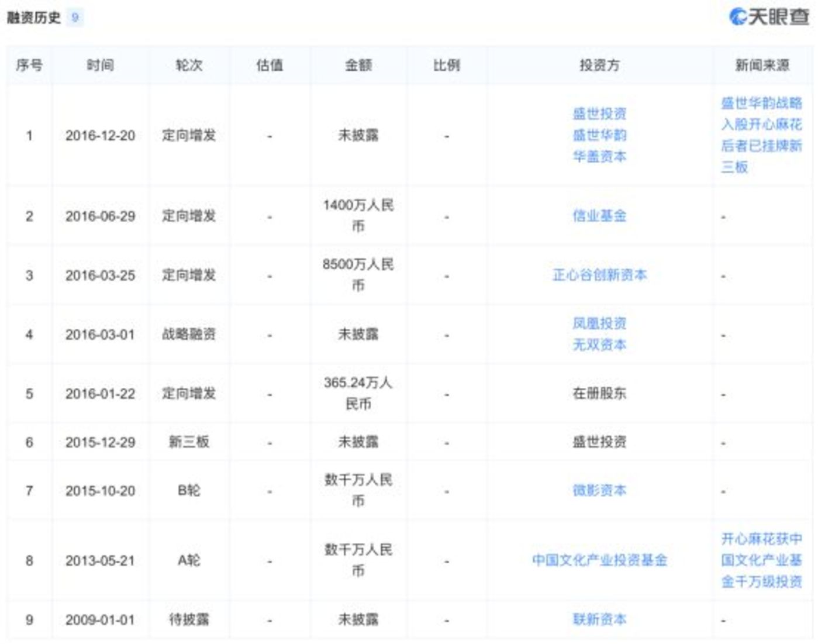Viewport: 818px width, 644px height.
Task: Select the date cell 2013-05-21
Action: tap(100, 561)
